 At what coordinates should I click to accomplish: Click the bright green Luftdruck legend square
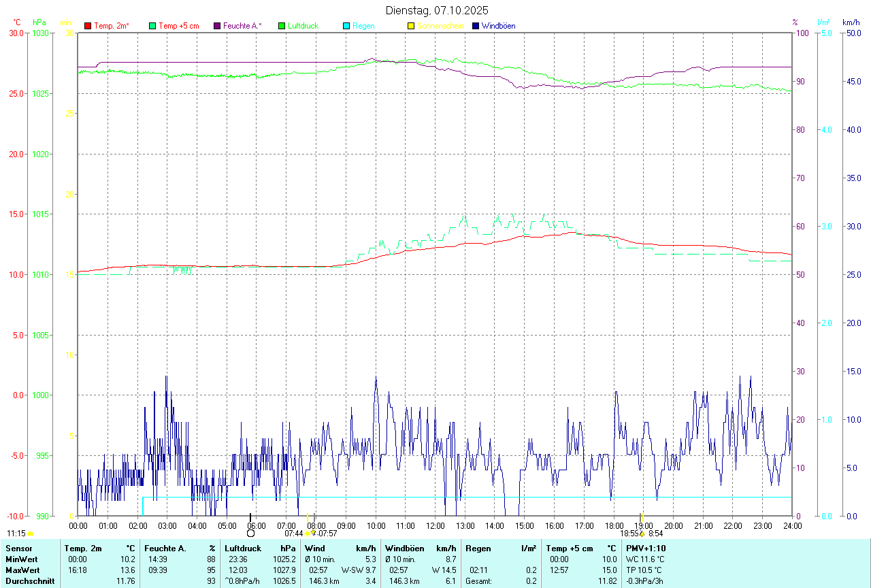click(282, 26)
